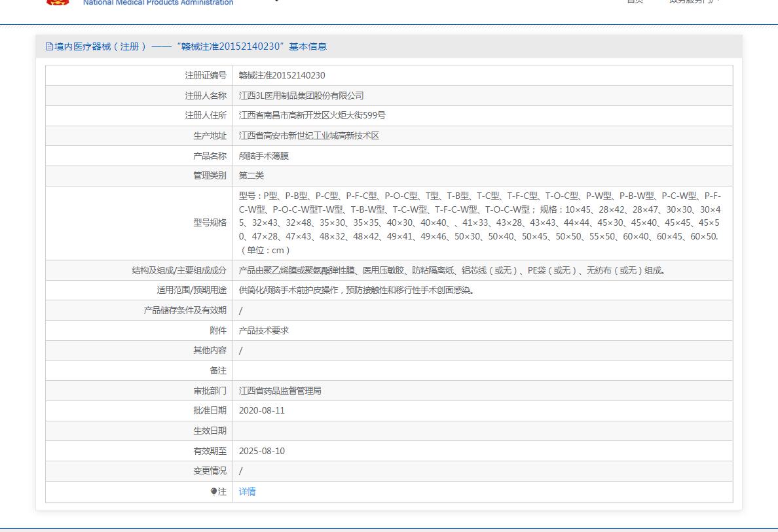Click the 备注 label
778x532 pixels.
click(218, 371)
